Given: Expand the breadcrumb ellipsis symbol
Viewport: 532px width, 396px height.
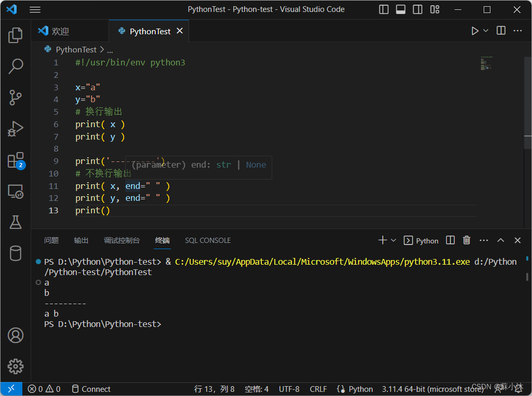Looking at the screenshot, I should click(x=110, y=50).
